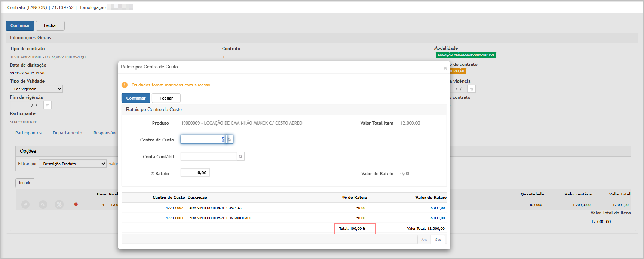Viewport: 644px width, 259px height.
Task: Click the edit pencil icon on item 1
Action: pyautogui.click(x=25, y=205)
